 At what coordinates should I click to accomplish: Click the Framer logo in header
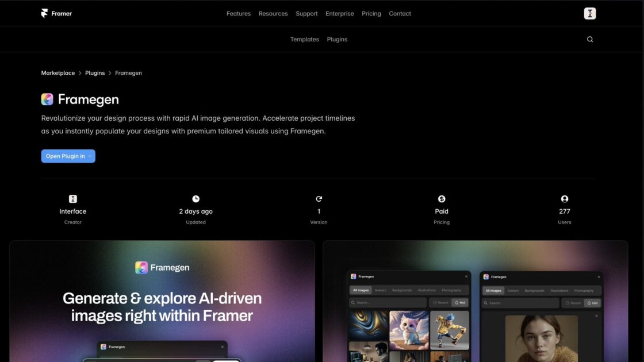click(x=56, y=14)
